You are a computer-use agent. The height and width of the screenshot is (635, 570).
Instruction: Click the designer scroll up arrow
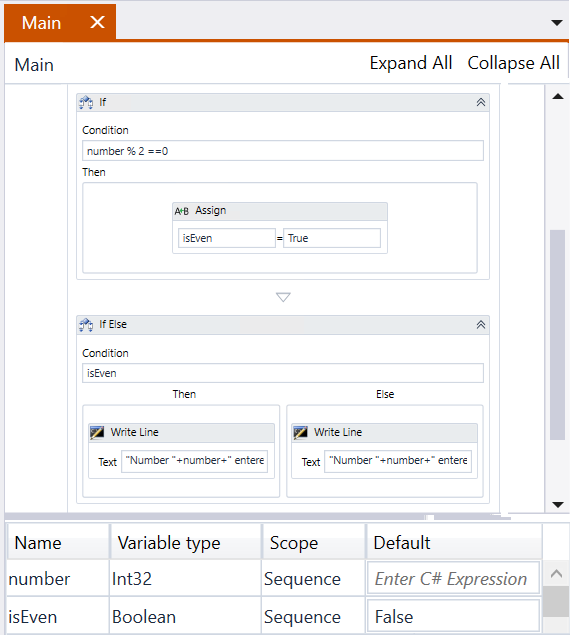(x=558, y=96)
